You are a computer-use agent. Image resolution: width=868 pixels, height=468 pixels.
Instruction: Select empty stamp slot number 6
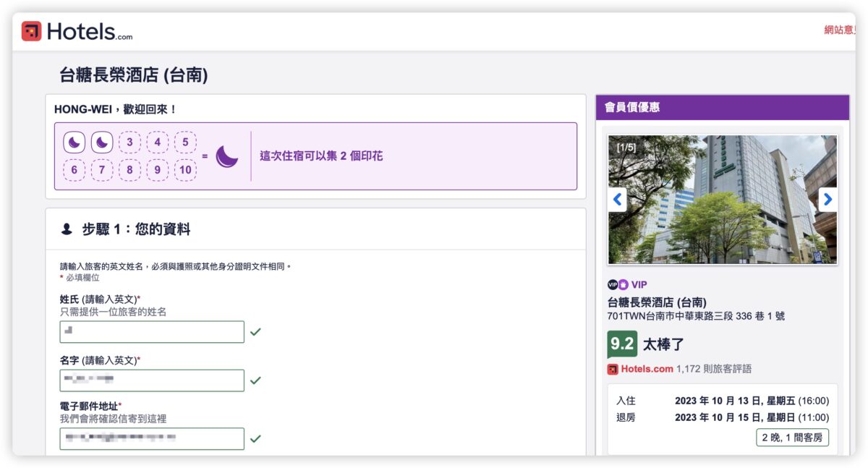click(x=74, y=170)
